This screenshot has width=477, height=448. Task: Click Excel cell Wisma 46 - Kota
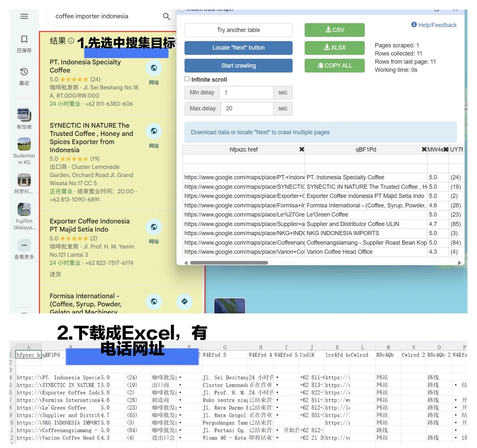tap(225, 438)
